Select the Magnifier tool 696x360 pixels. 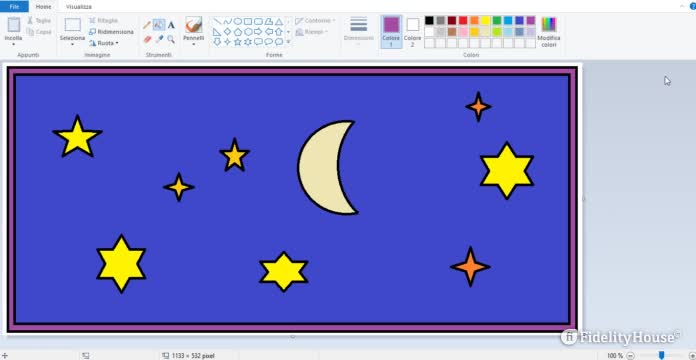(x=171, y=40)
